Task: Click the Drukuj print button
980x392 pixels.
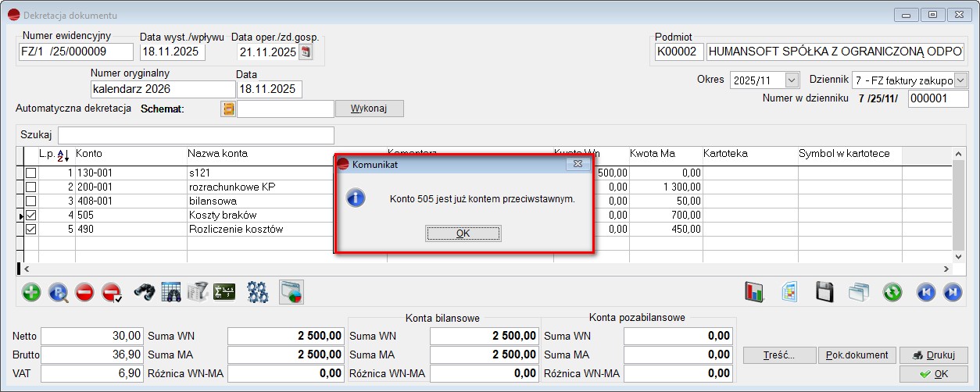Action: 933,355
